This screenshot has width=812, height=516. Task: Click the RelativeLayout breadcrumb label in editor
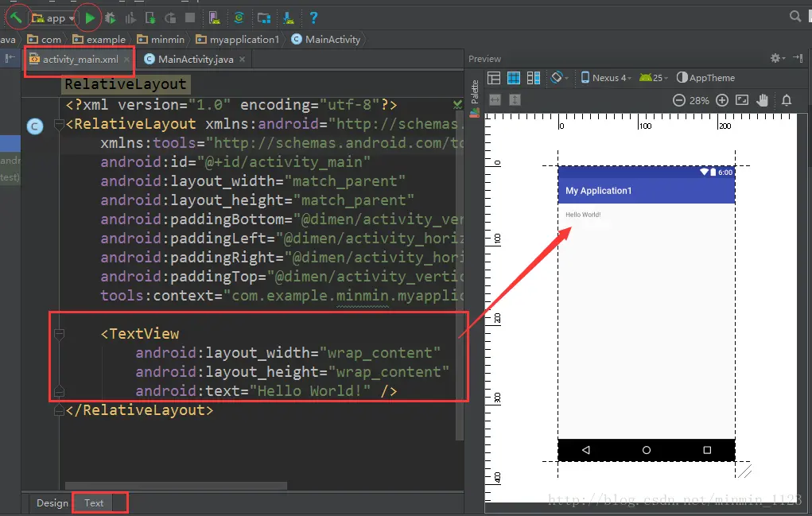pyautogui.click(x=126, y=83)
